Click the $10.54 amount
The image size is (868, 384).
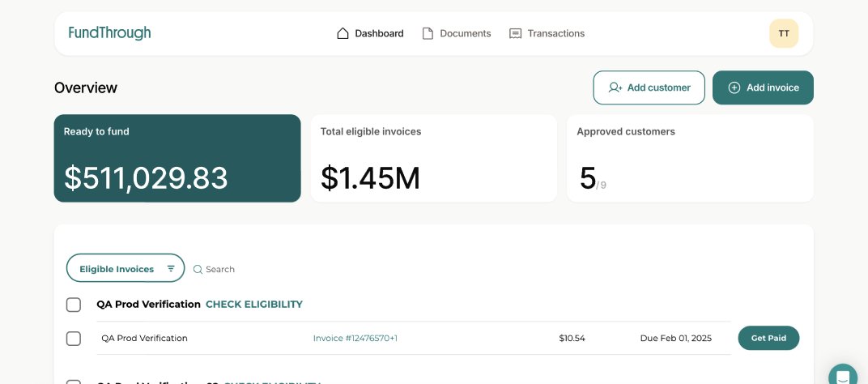coord(572,338)
